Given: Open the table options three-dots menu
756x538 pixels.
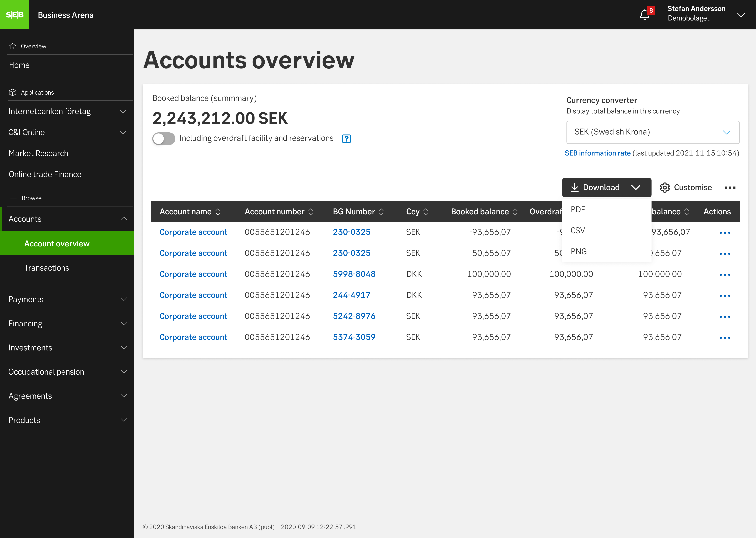Looking at the screenshot, I should pyautogui.click(x=730, y=188).
